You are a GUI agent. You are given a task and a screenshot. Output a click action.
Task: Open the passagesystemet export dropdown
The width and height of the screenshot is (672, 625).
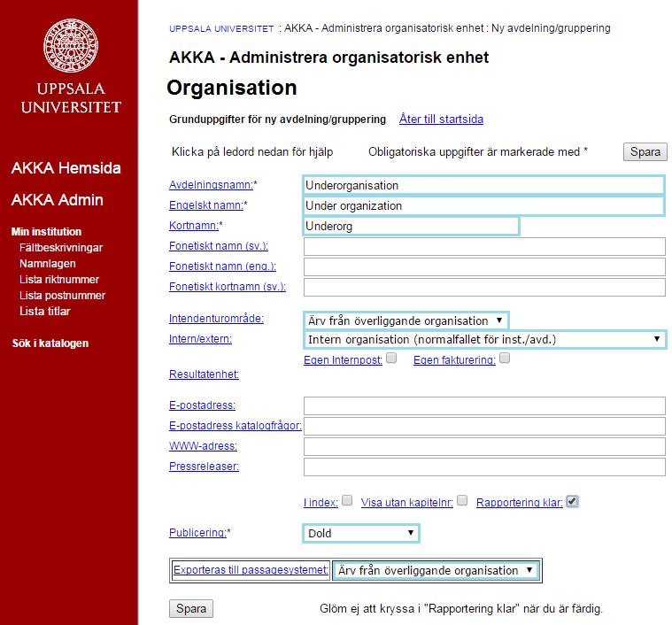pyautogui.click(x=436, y=570)
